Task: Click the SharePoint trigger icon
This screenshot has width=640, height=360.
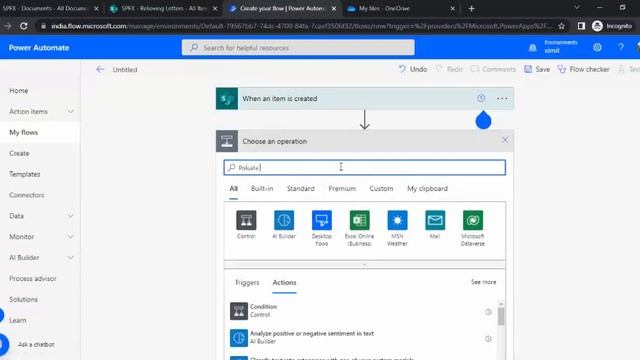Action: pyautogui.click(x=227, y=99)
